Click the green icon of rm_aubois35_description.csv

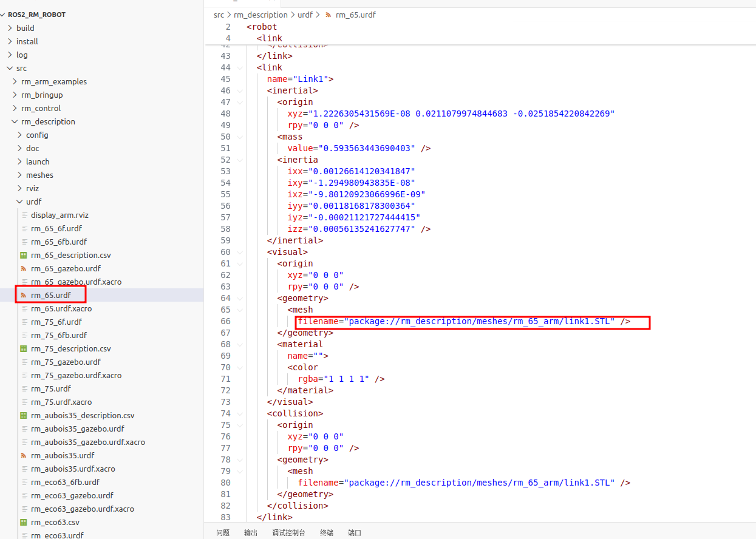(x=24, y=415)
